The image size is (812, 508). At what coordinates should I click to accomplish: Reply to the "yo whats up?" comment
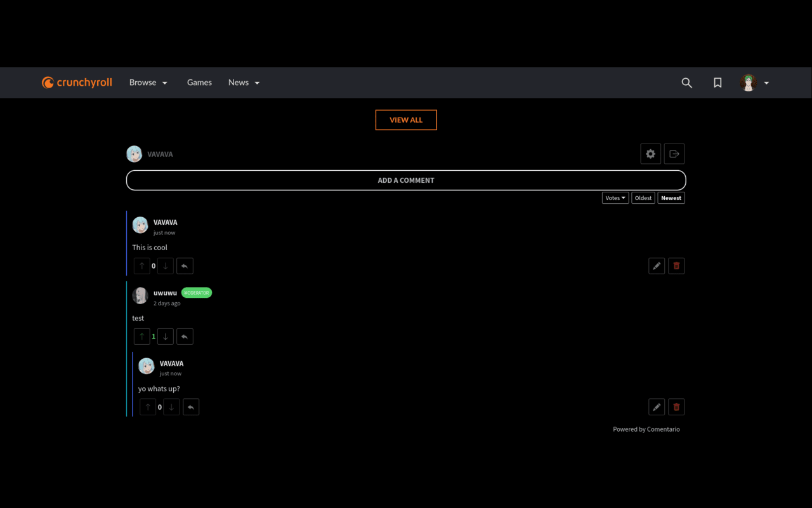pos(191,407)
